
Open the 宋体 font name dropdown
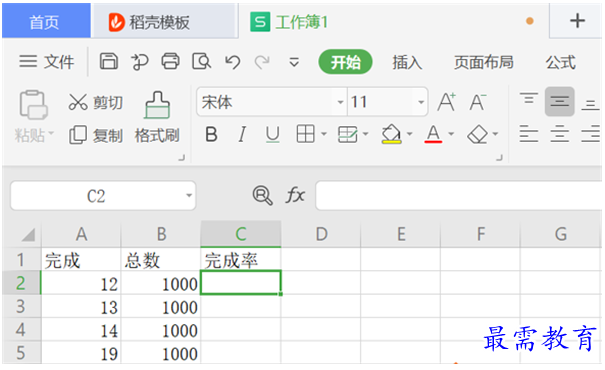[x=340, y=102]
